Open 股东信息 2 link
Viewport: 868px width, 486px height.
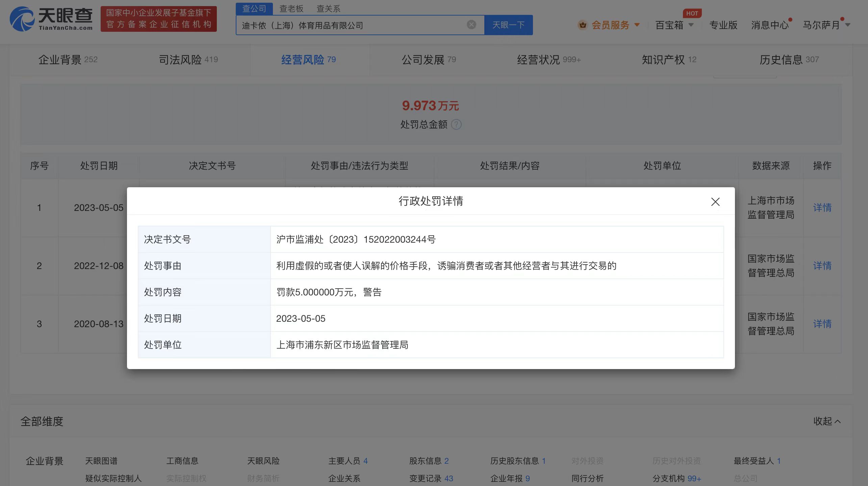click(x=429, y=461)
